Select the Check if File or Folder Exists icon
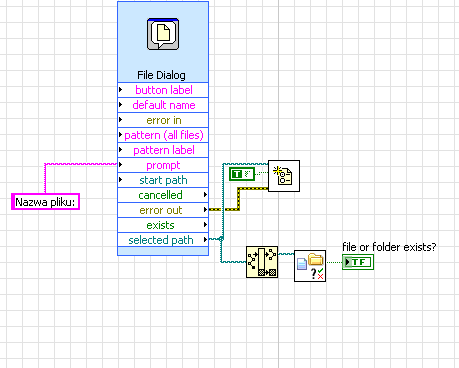459x368 pixels. click(x=310, y=266)
